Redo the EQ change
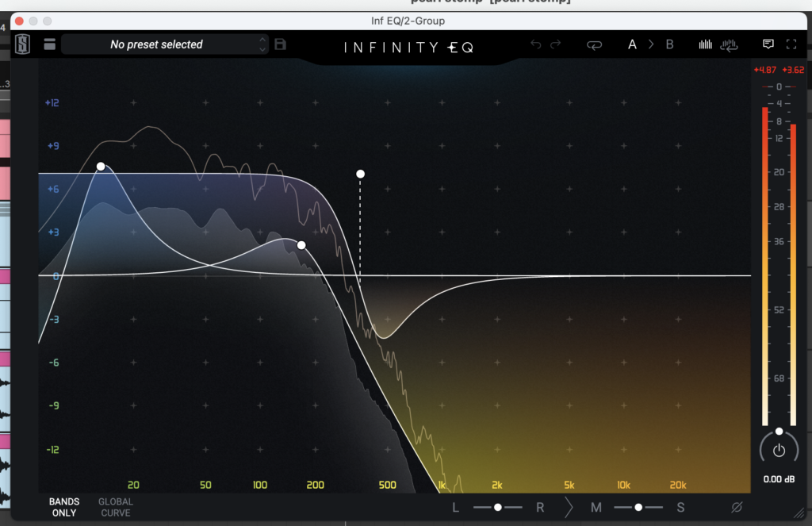The width and height of the screenshot is (812, 526). (556, 44)
